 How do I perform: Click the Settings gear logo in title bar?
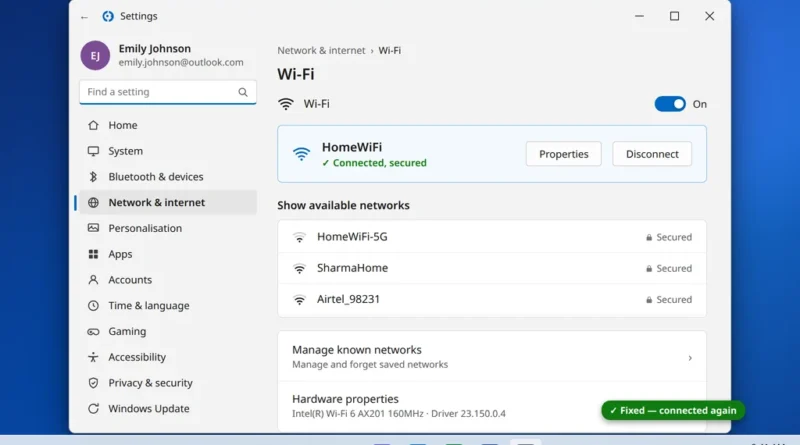108,16
